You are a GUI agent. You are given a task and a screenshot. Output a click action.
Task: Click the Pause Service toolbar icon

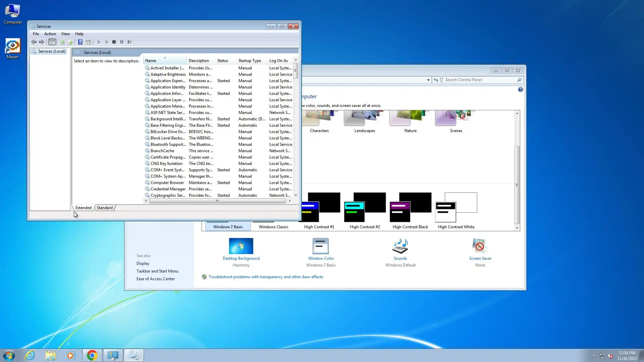[x=122, y=42]
